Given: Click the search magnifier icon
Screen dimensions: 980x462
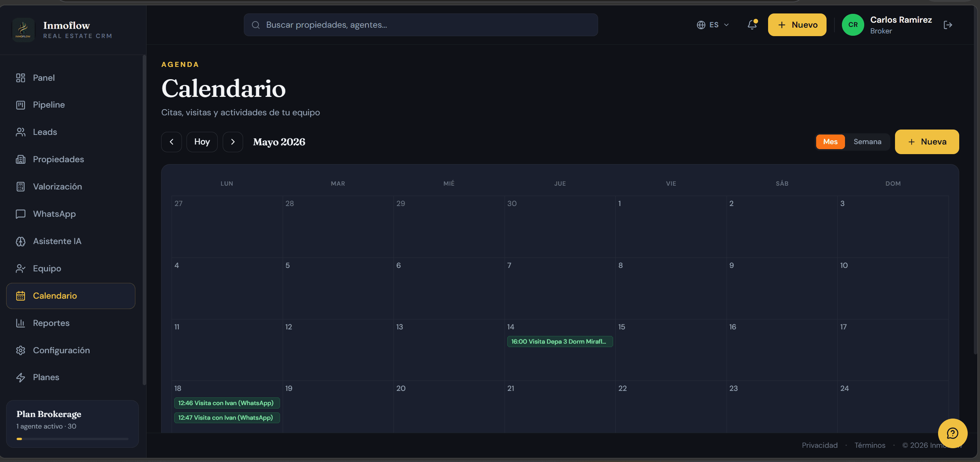Looking at the screenshot, I should point(256,25).
